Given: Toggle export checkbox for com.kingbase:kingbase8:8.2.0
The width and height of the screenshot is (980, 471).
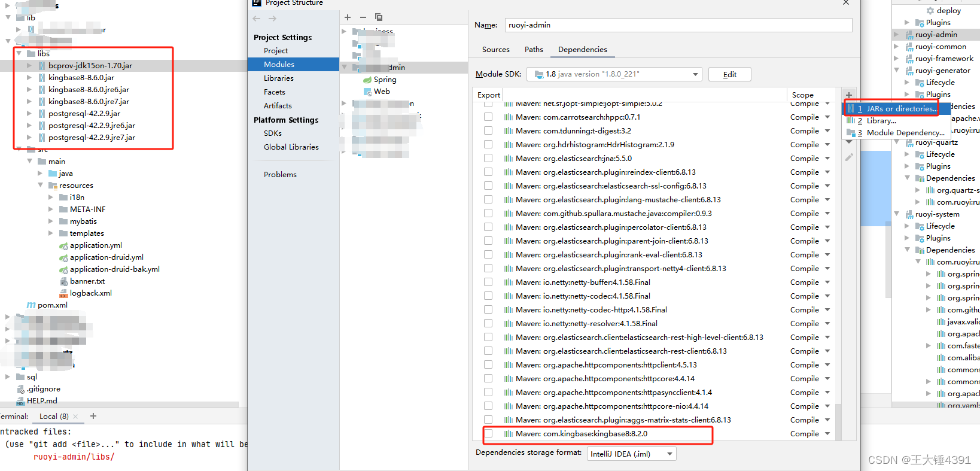Looking at the screenshot, I should 488,434.
